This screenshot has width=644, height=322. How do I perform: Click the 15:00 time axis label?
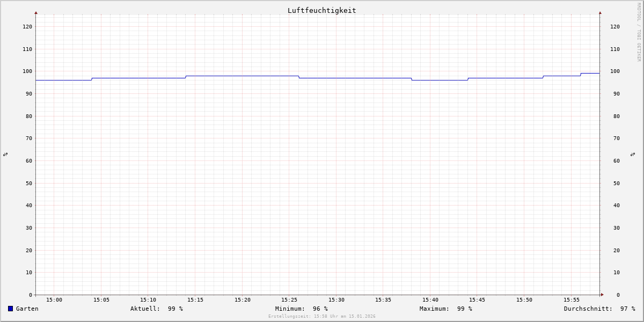pos(54,299)
